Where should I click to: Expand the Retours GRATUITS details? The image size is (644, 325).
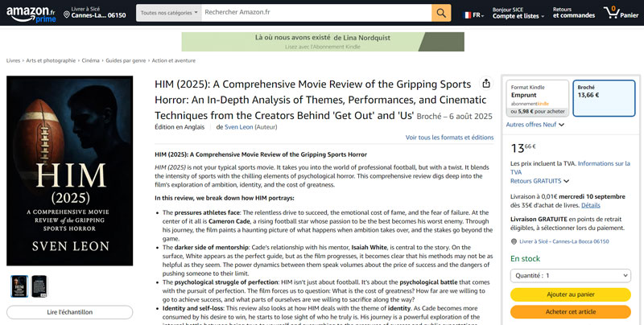(539, 181)
